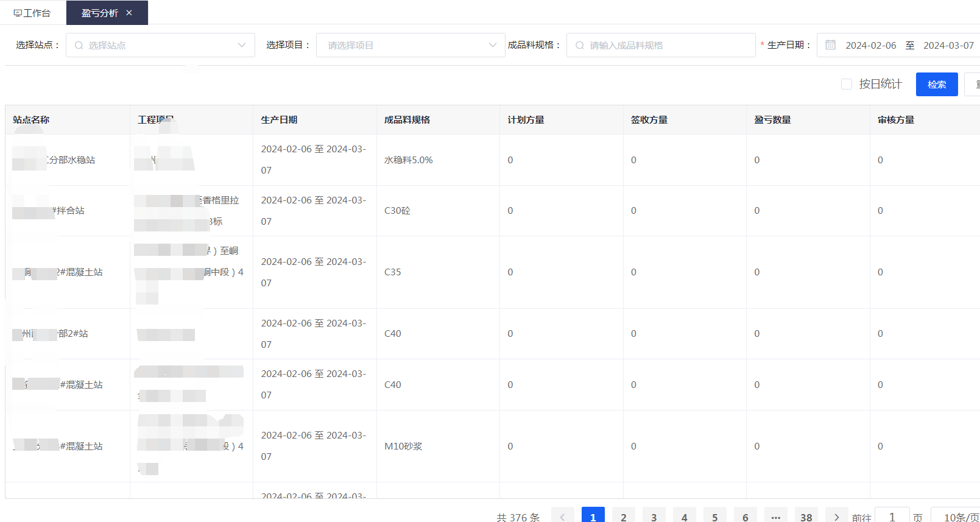
Task: Set the start date 2024-02-06
Action: pos(870,45)
